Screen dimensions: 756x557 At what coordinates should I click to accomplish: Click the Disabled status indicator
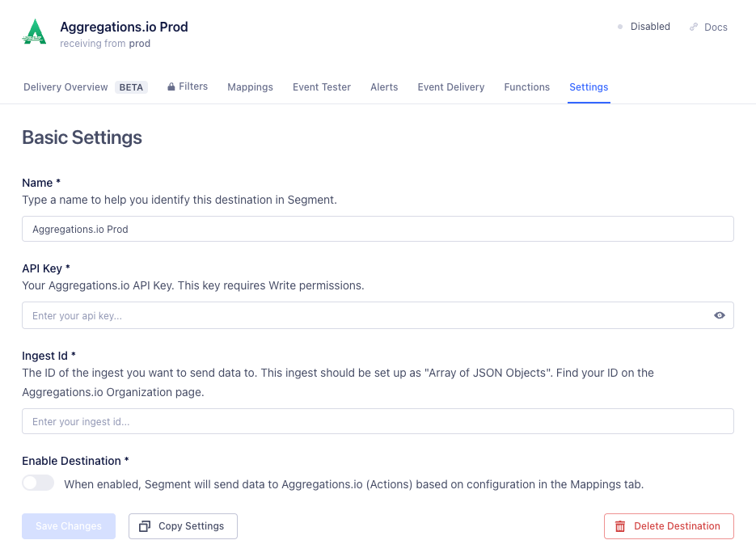point(644,27)
